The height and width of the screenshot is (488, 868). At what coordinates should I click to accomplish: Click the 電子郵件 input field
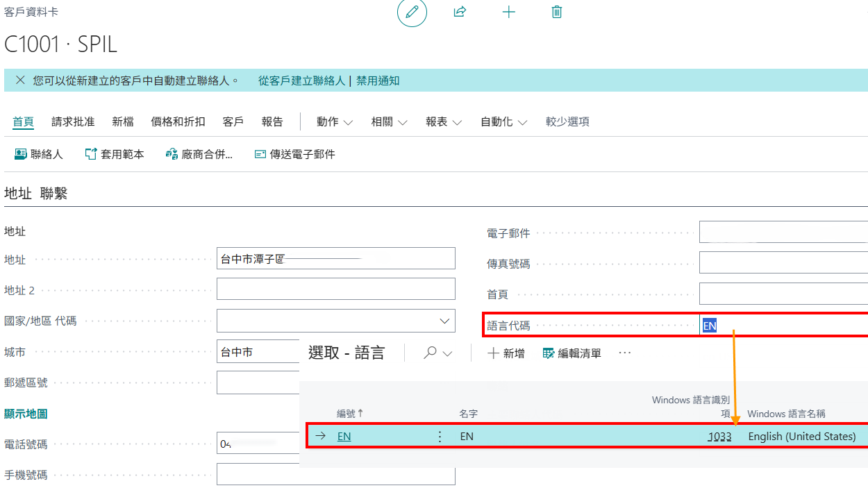coord(783,232)
